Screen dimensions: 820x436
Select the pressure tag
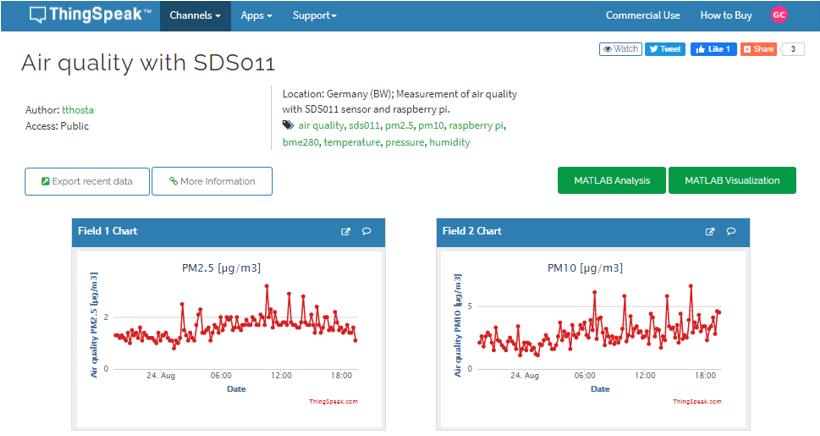[405, 142]
